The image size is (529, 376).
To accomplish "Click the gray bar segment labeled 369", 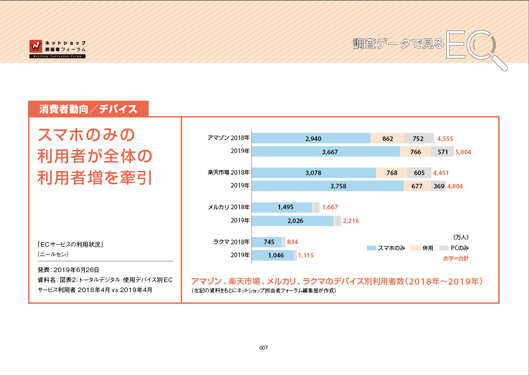I will [439, 186].
